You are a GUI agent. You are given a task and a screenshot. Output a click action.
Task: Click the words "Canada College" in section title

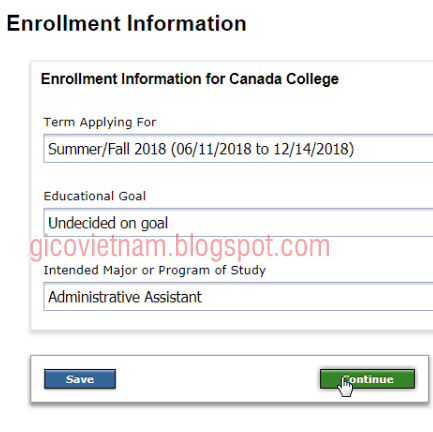[284, 79]
